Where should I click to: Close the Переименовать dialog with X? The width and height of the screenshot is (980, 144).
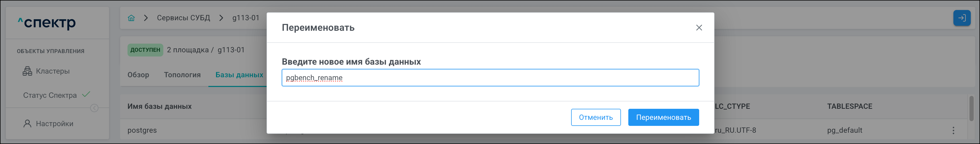[699, 28]
